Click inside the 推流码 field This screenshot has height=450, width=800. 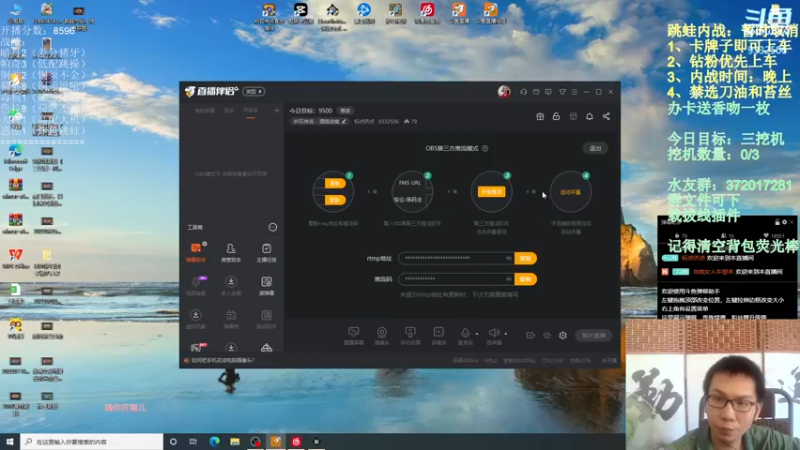tap(456, 279)
